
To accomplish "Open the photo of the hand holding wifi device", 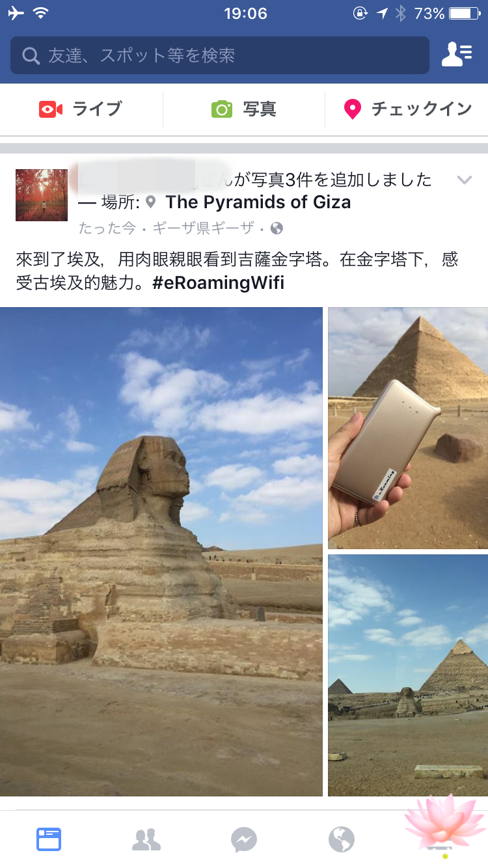I will 408,428.
